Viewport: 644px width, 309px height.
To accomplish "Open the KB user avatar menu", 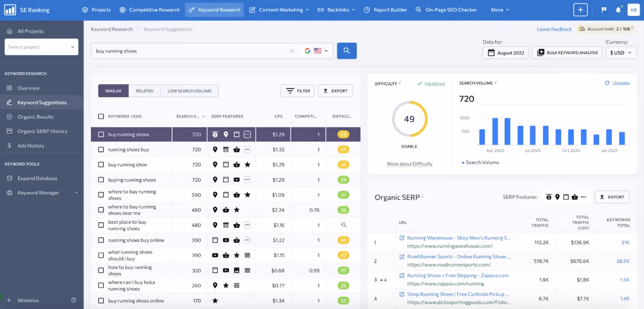I will coord(633,10).
